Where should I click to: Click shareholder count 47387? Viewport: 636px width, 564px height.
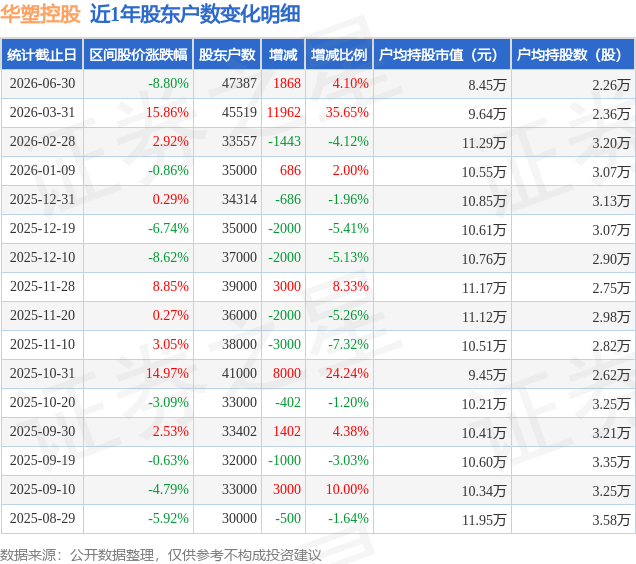[239, 84]
